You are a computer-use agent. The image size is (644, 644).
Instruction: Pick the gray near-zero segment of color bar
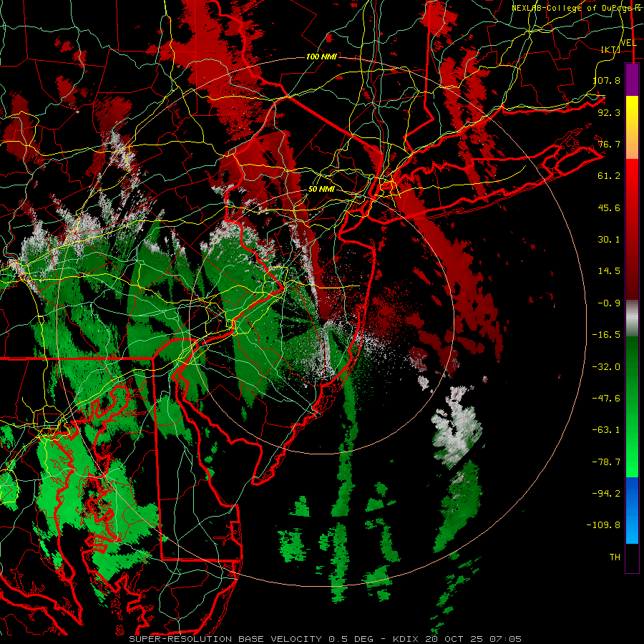click(x=632, y=318)
